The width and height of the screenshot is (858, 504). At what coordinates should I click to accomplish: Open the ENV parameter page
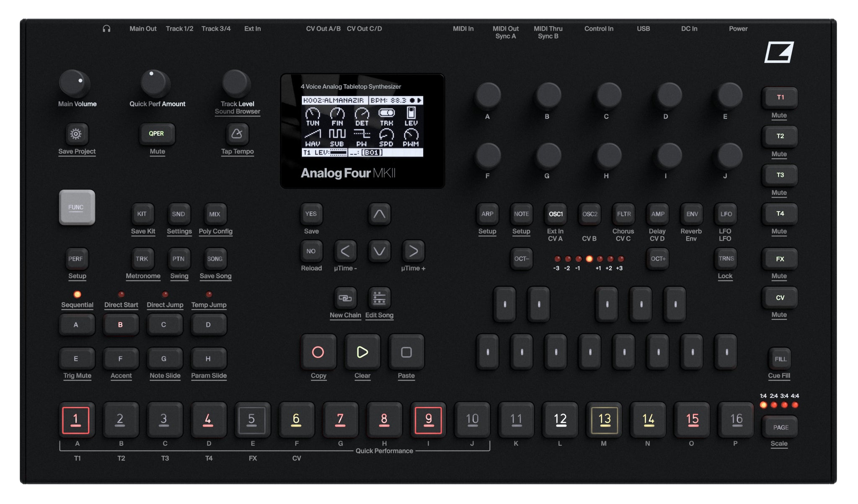click(x=692, y=214)
